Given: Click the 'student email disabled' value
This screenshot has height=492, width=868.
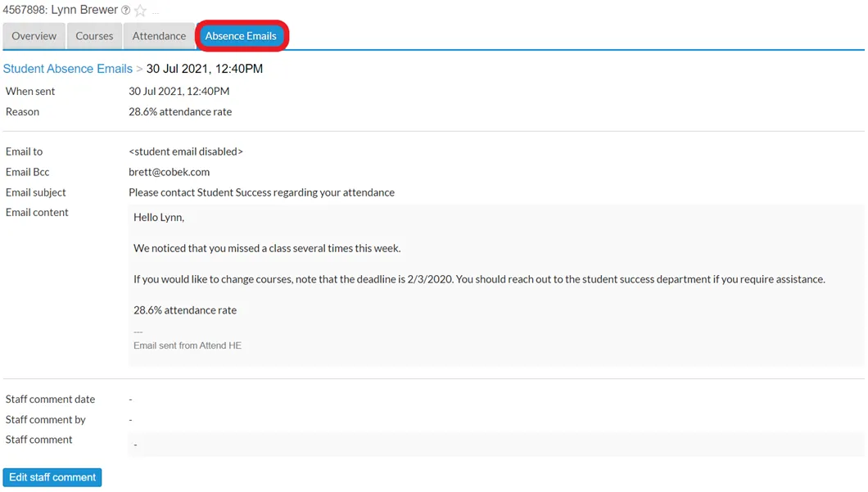Looking at the screenshot, I should (185, 151).
